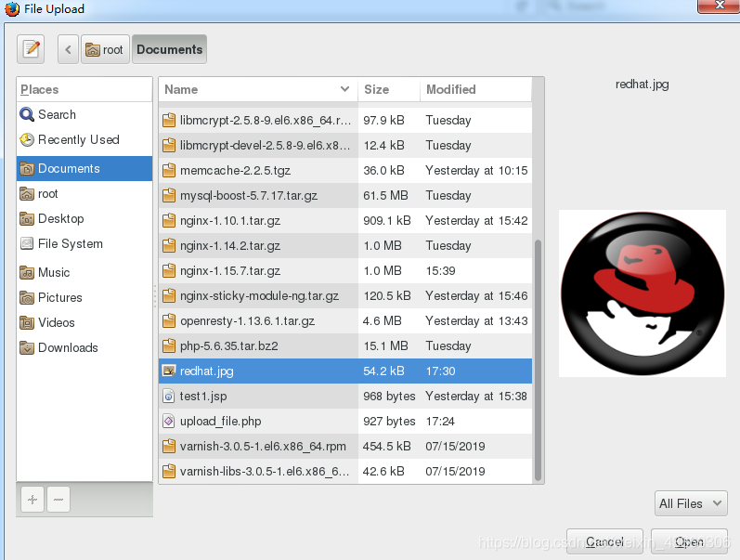Open File System in Places
Image resolution: width=740 pixels, height=560 pixels.
[84, 243]
